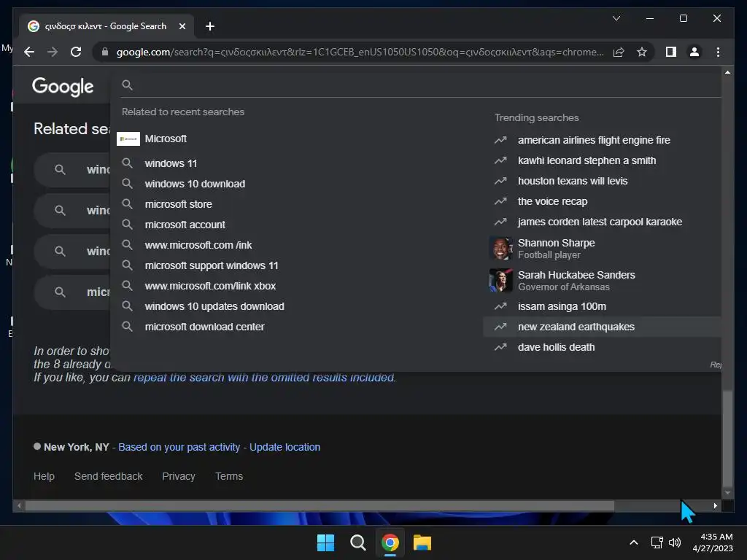Reload the current page
The height and width of the screenshot is (560, 747).
[76, 52]
